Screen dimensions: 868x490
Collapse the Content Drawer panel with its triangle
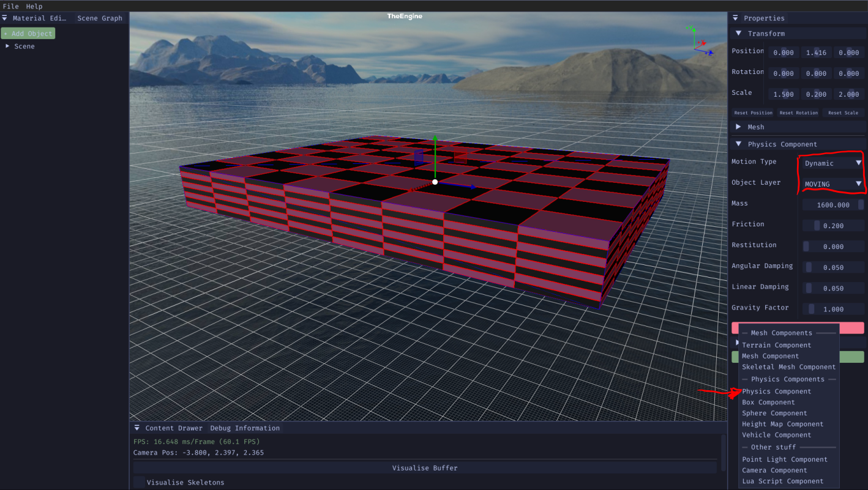137,428
